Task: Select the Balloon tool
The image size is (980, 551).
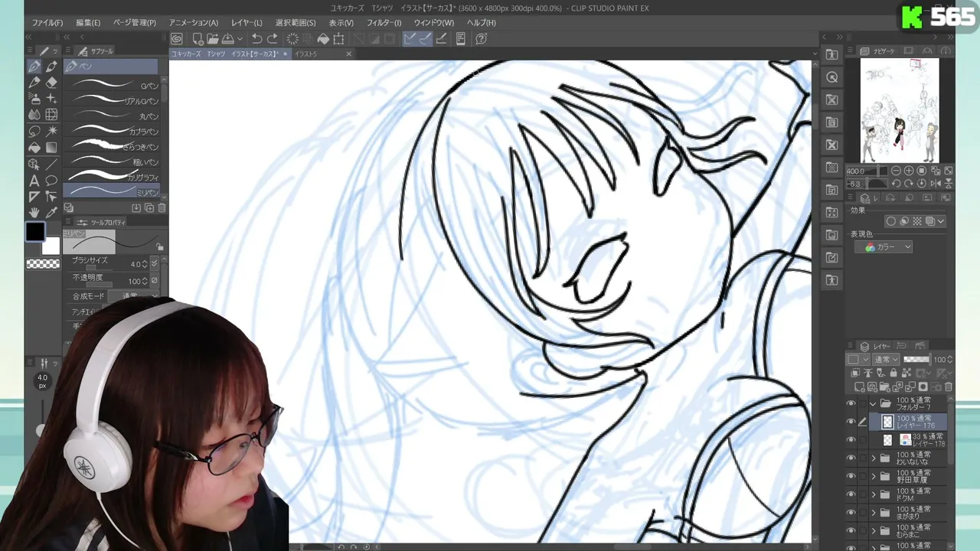Action: 51,181
